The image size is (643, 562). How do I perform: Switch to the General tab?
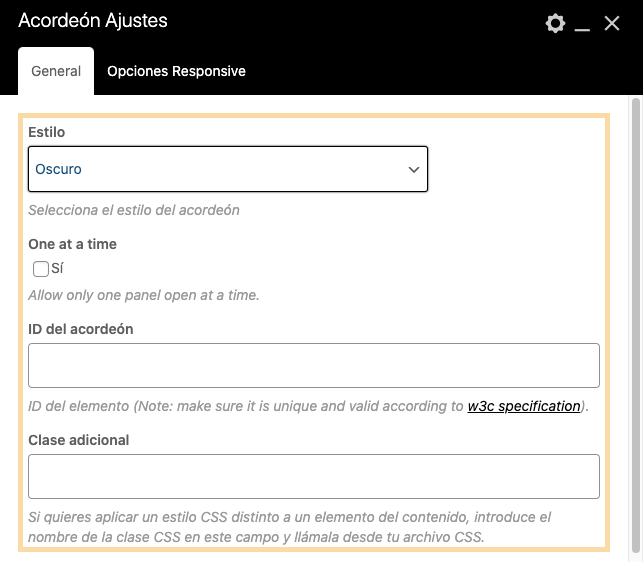[x=56, y=71]
